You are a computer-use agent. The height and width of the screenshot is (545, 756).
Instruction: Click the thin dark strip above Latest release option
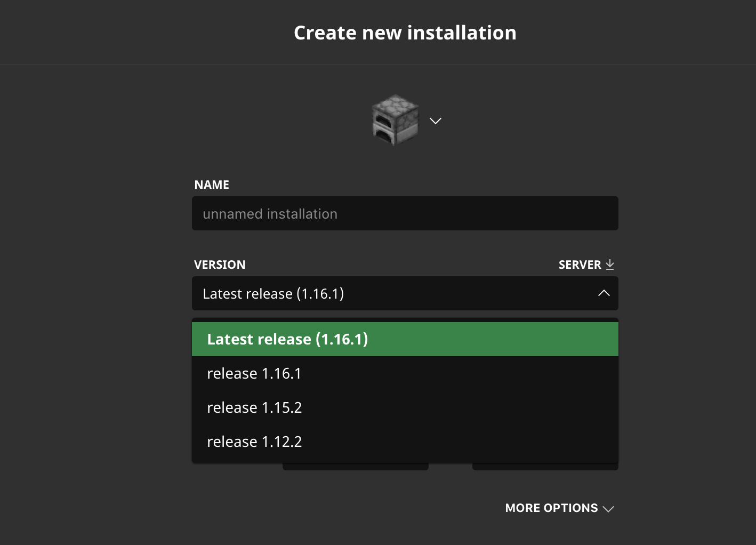click(405, 320)
